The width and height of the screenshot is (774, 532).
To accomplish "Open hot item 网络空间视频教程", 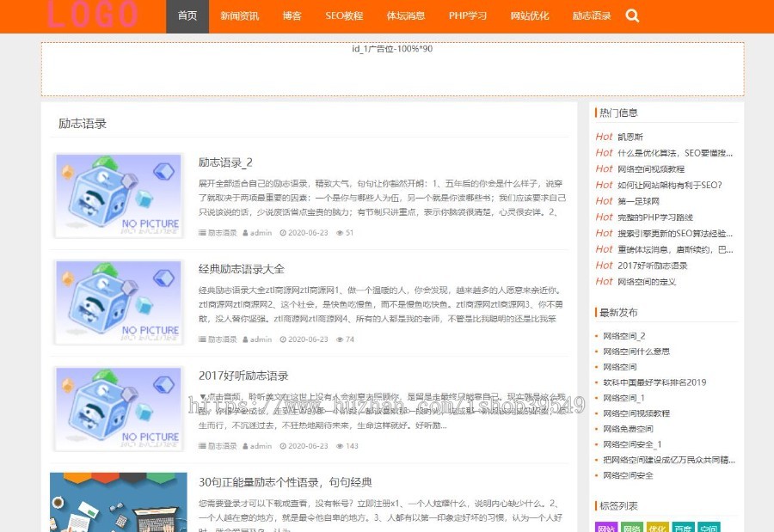I will tap(651, 168).
